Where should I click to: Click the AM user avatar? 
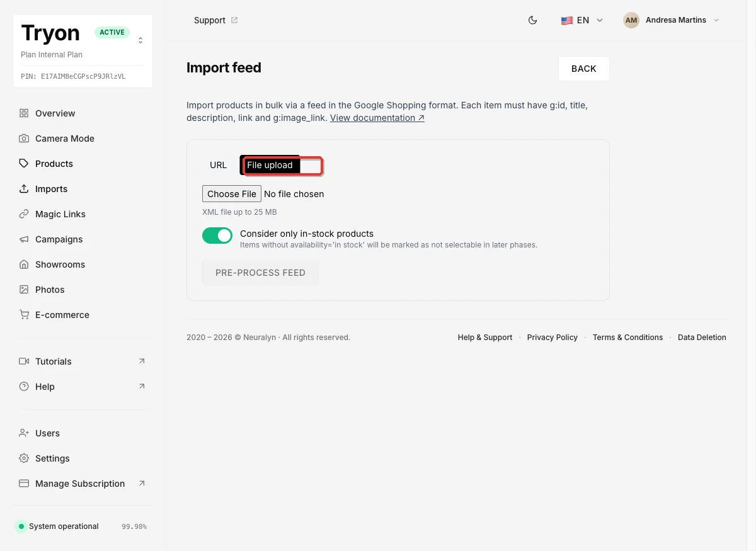(631, 20)
